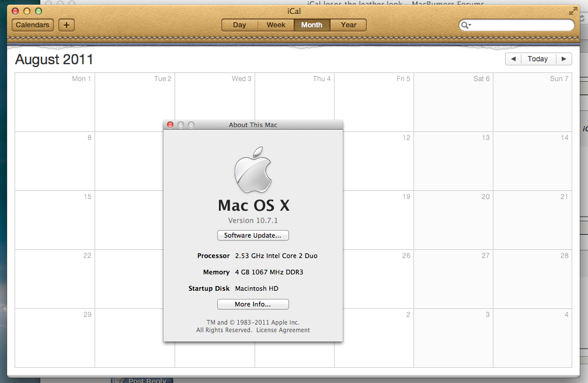Select the Mon 1 day cell
588x383 pixels.
click(x=55, y=102)
